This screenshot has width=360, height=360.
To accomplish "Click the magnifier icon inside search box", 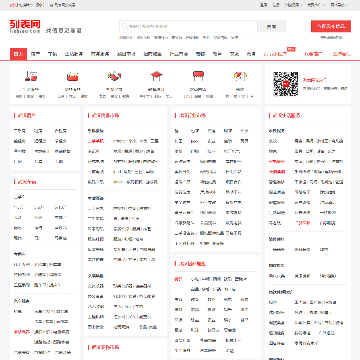I will 125,26.
